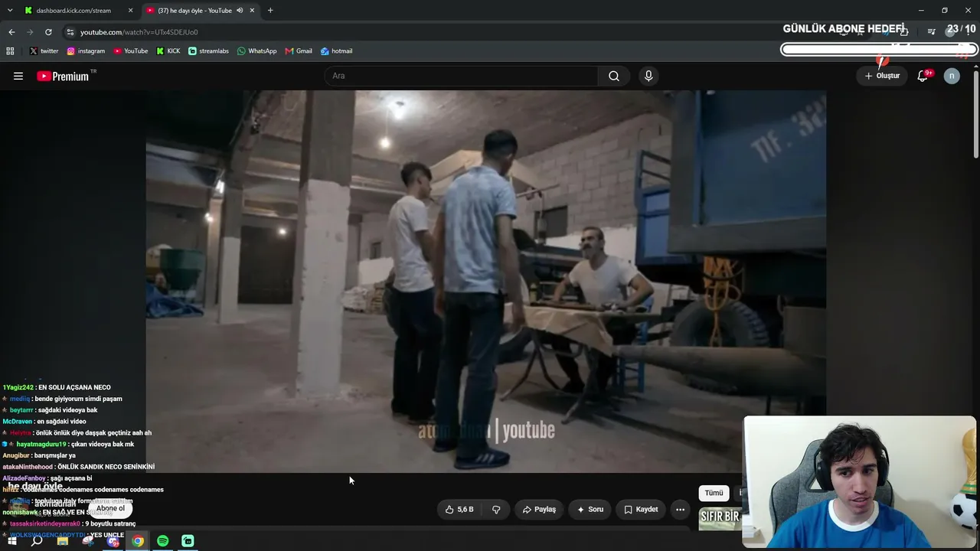The image size is (980, 551).
Task: Open the more actions ellipsis button
Action: (x=680, y=509)
